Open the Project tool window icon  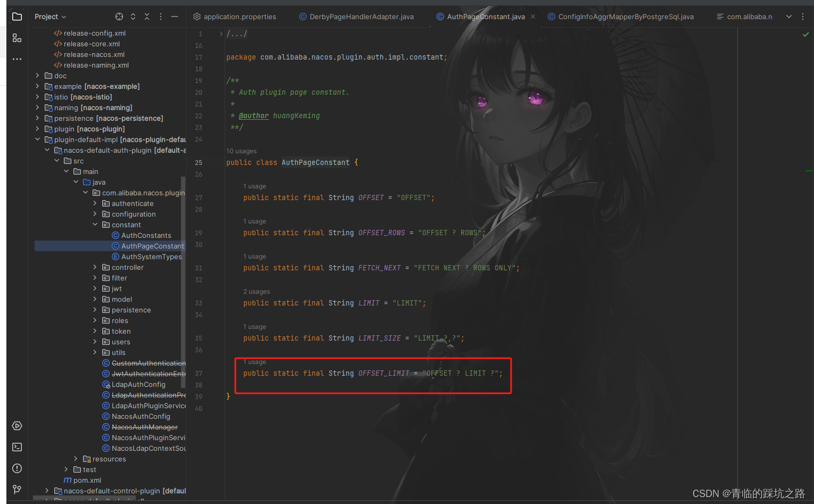tap(17, 16)
